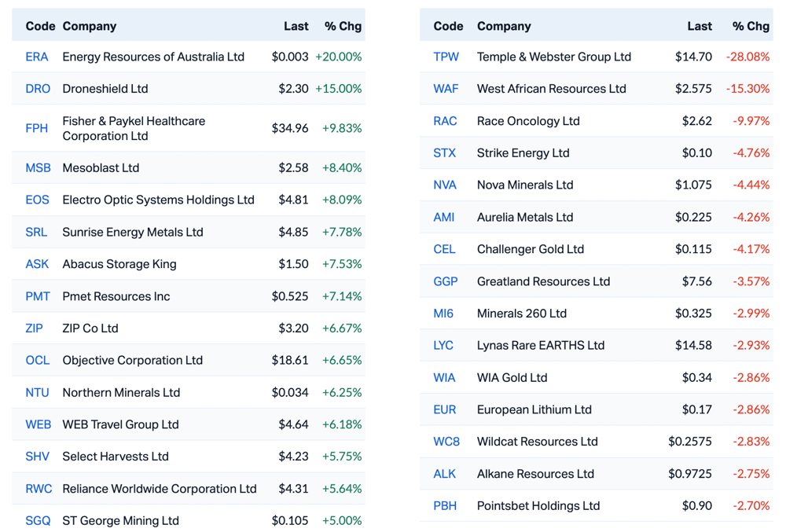Viewport: 786px width, 532px height.
Task: Click the STX code link
Action: (x=445, y=152)
